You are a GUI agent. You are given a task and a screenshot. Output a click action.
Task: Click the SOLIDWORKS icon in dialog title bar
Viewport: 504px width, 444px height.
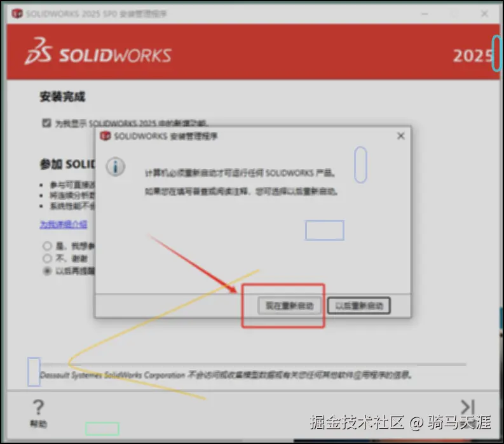click(x=105, y=136)
